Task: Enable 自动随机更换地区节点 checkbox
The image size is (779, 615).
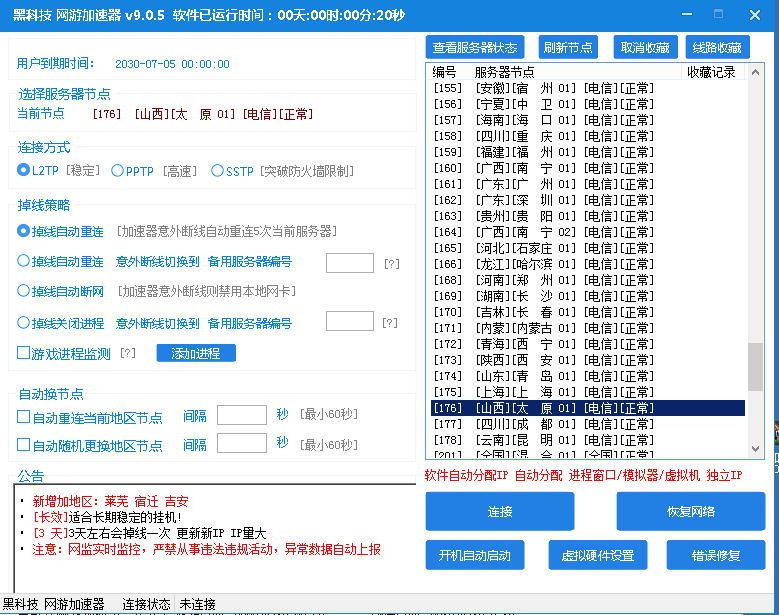Action: click(x=23, y=444)
